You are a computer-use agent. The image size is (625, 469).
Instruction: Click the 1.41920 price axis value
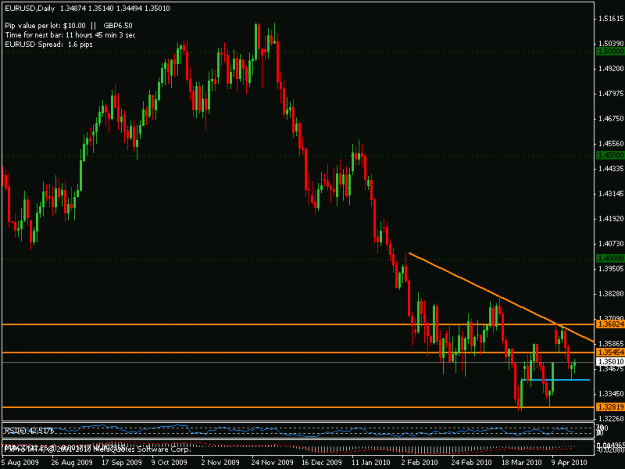tap(611, 219)
